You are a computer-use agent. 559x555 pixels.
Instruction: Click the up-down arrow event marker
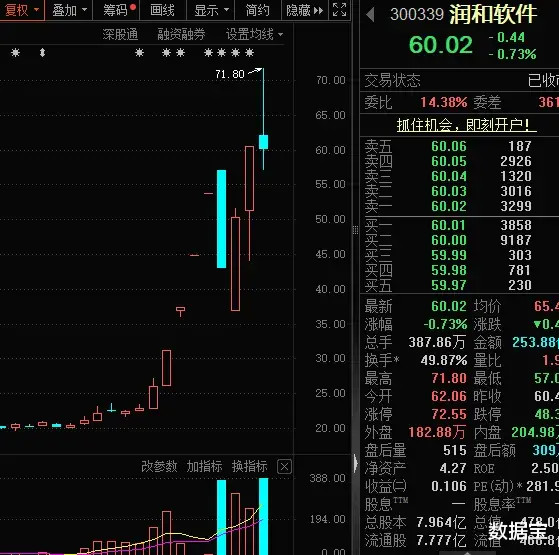click(x=42, y=53)
